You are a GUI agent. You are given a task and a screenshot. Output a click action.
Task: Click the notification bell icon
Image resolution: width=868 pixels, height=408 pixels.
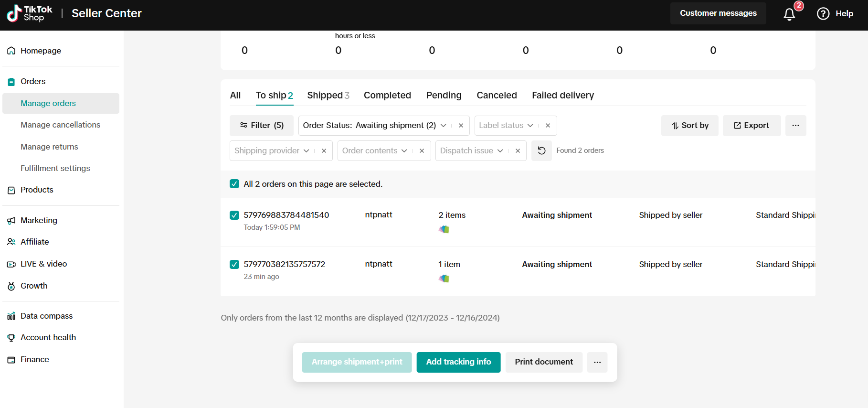[789, 14]
